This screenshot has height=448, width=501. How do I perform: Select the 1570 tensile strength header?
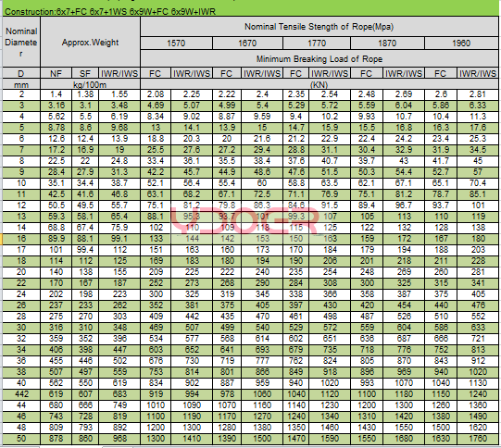[x=176, y=44]
